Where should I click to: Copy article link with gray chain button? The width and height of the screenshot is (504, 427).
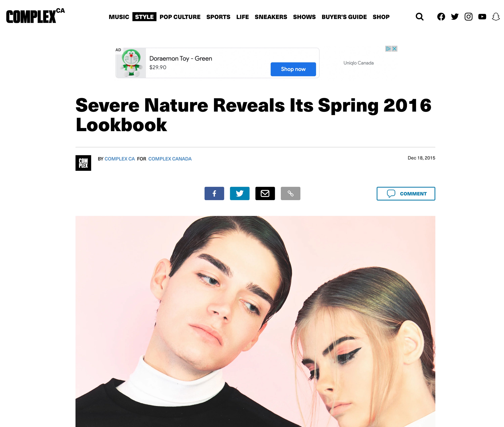(290, 193)
